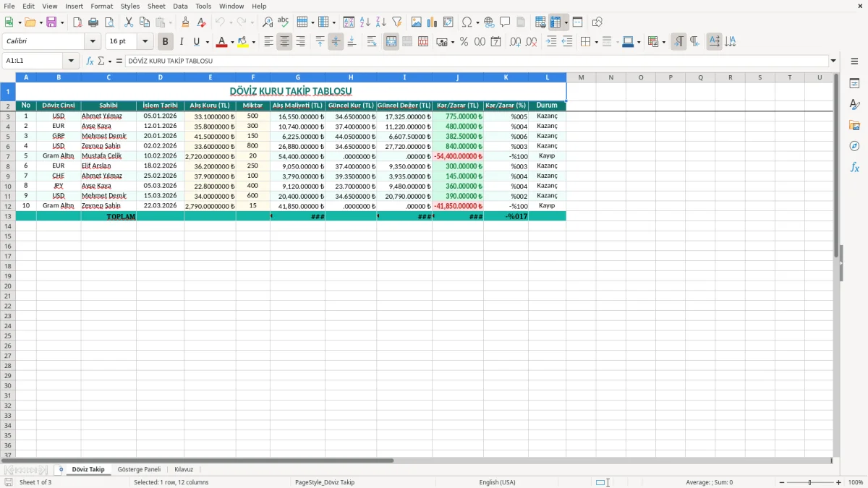This screenshot has height=488, width=868.
Task: Increase cell indent
Action: point(551,42)
